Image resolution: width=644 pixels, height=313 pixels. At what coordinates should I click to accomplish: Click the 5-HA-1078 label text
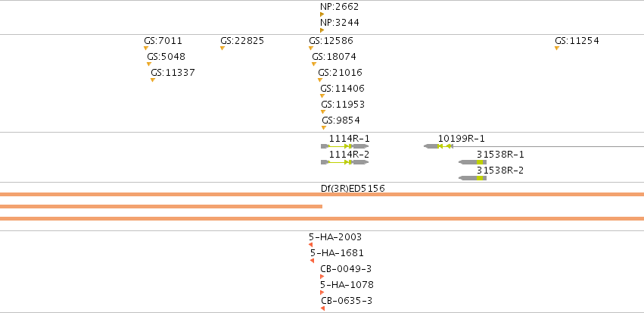pos(347,285)
